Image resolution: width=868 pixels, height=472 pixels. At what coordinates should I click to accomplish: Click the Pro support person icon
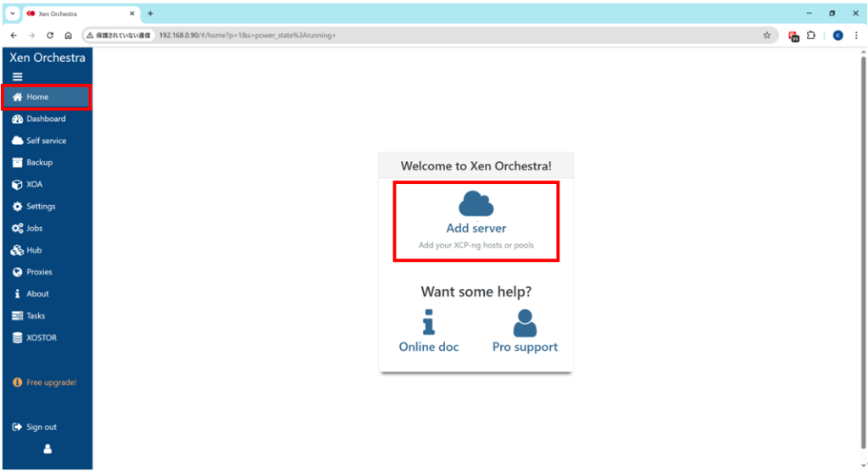pyautogui.click(x=525, y=323)
